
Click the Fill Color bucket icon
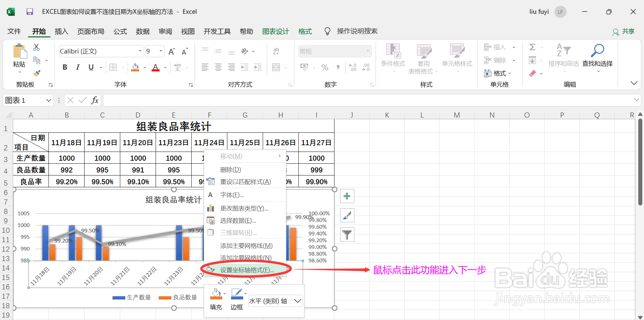point(135,67)
